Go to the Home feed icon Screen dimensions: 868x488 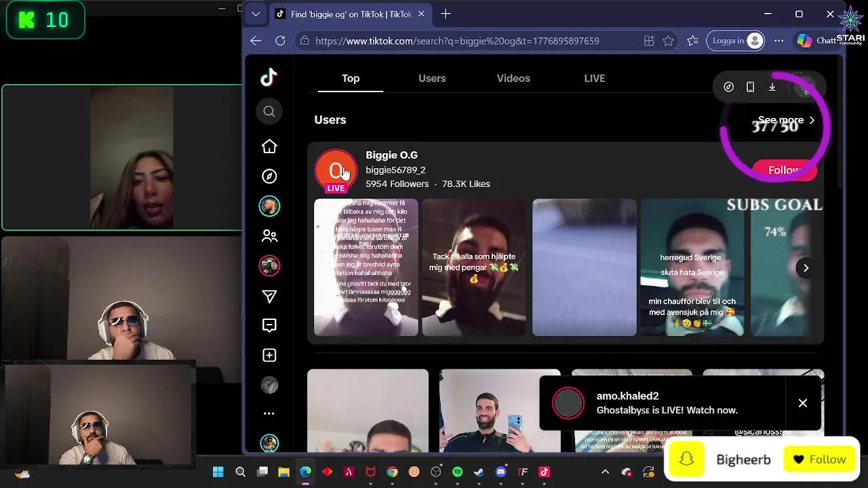269,146
